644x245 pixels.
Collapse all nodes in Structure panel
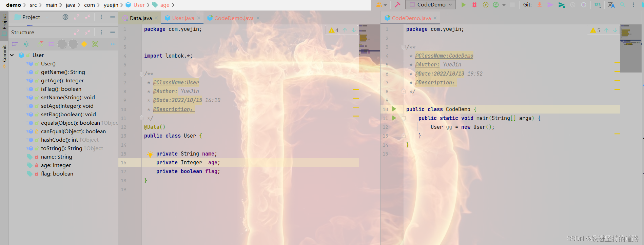[x=87, y=32]
